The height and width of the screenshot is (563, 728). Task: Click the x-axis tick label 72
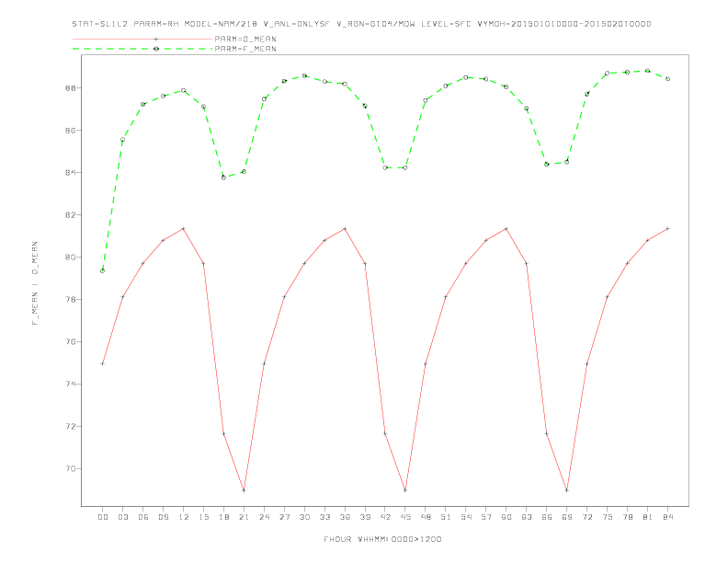click(x=586, y=517)
